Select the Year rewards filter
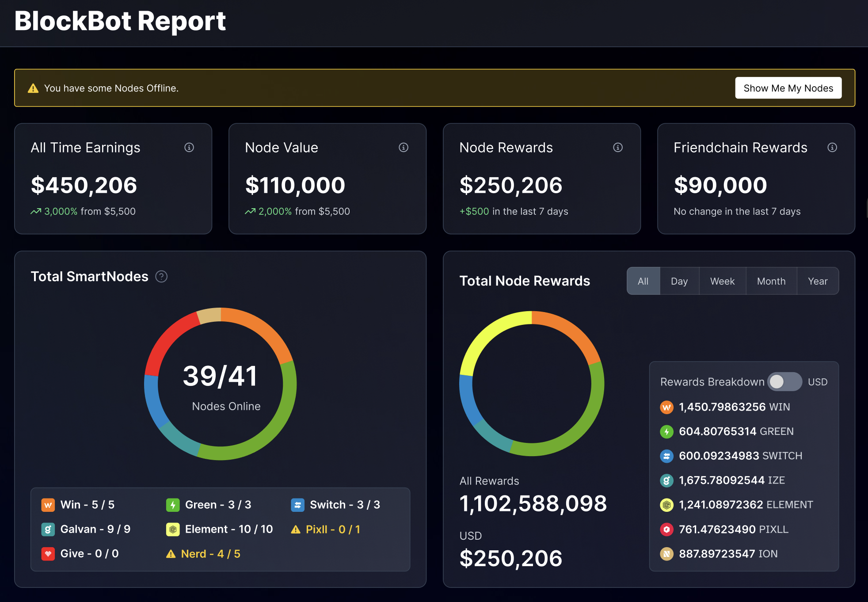The width and height of the screenshot is (868, 602). coord(818,281)
